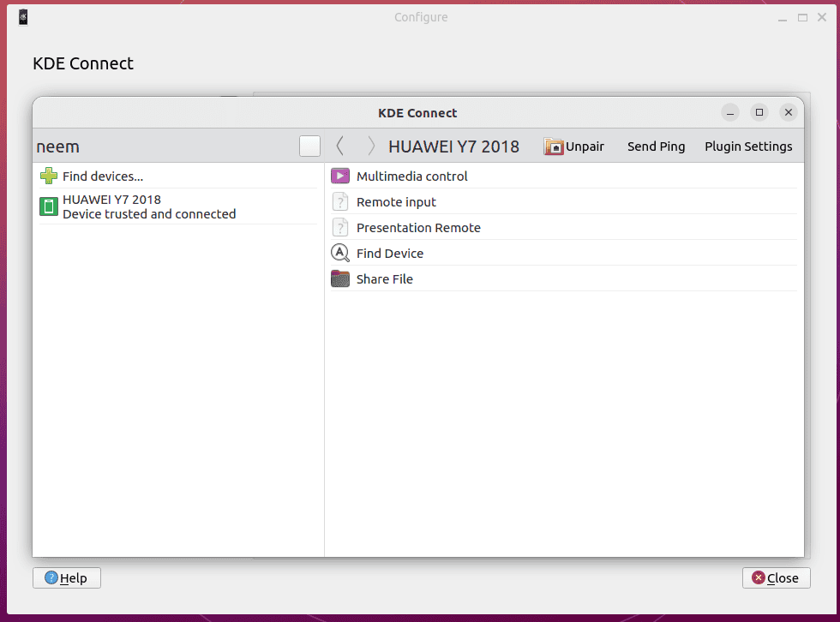Go forward with the right chevron

click(x=370, y=146)
